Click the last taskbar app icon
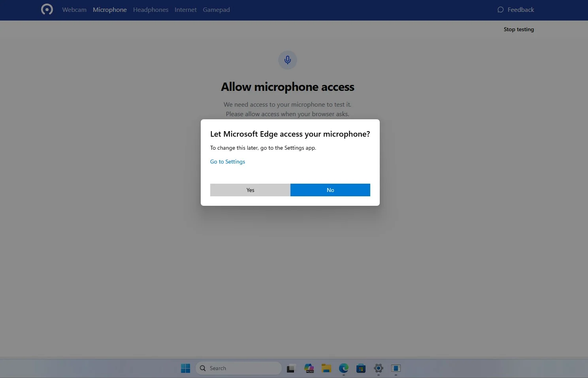Screen dimensions: 588x378 click(x=396, y=368)
